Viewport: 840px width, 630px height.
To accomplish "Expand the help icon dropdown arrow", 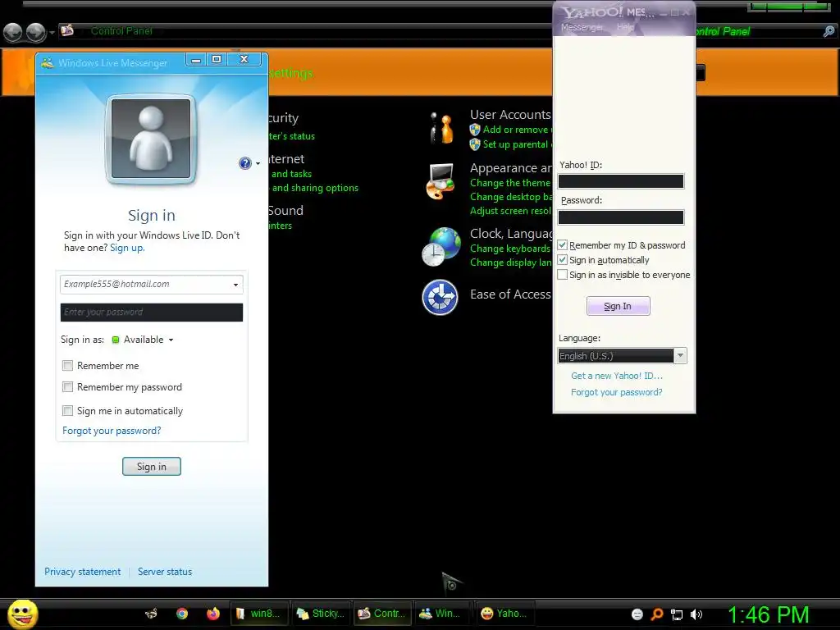I will coord(258,163).
